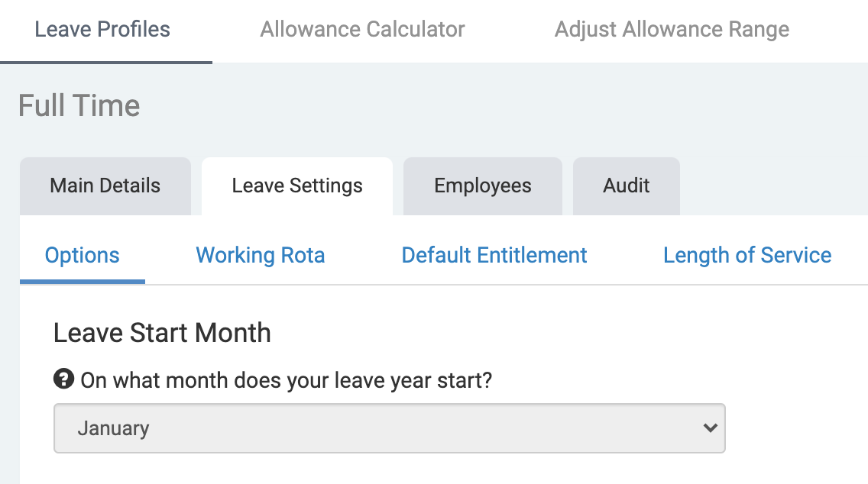
Task: Click the chevron on the January selector
Action: (709, 428)
